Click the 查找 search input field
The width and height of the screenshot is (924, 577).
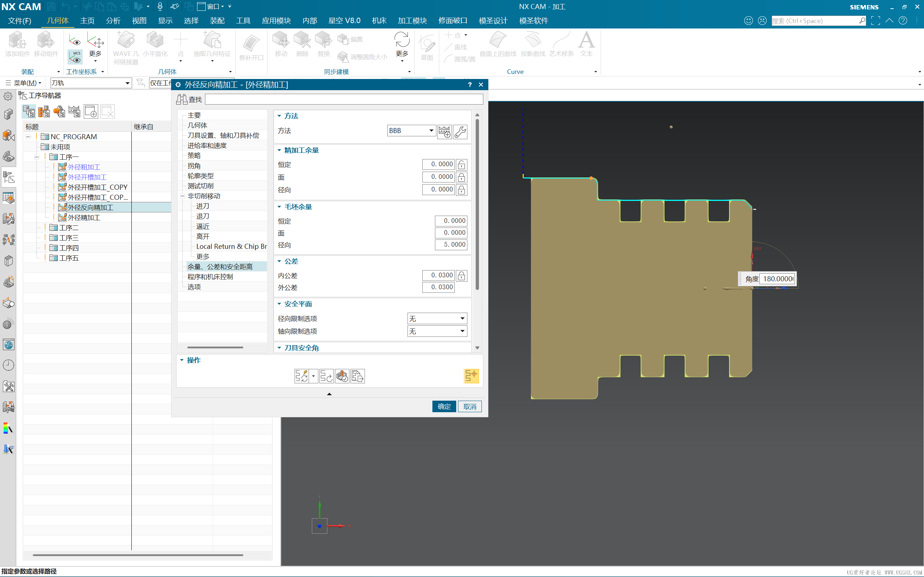tap(344, 99)
